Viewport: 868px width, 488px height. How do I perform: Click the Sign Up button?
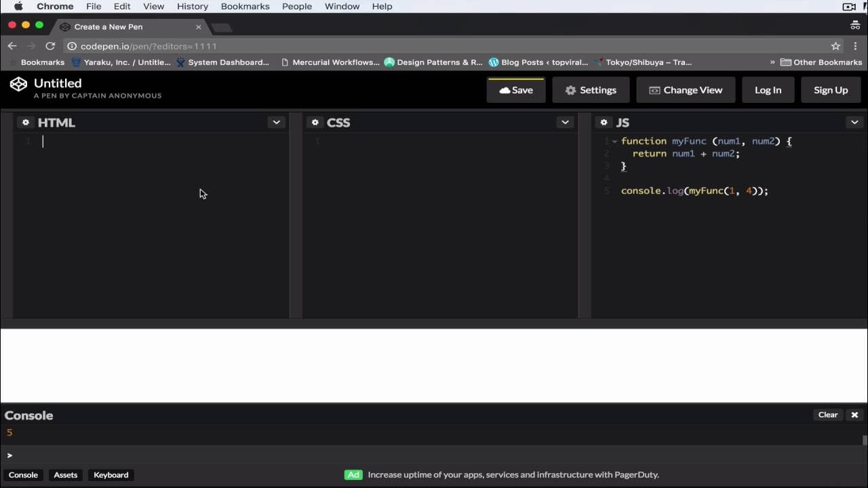tap(831, 90)
